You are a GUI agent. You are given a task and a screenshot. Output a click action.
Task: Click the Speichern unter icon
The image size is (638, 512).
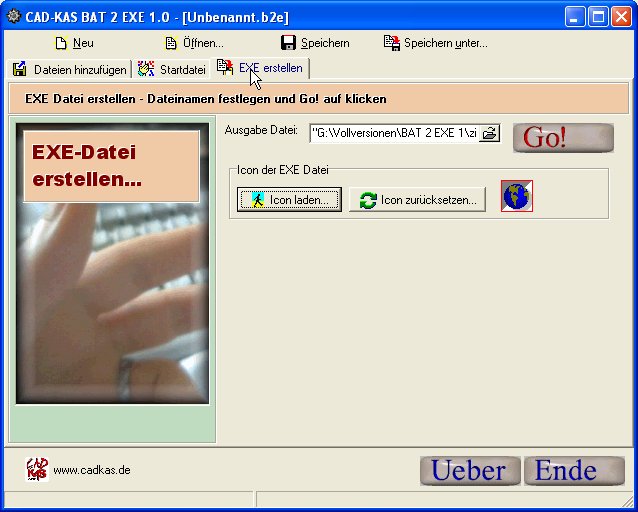(392, 43)
